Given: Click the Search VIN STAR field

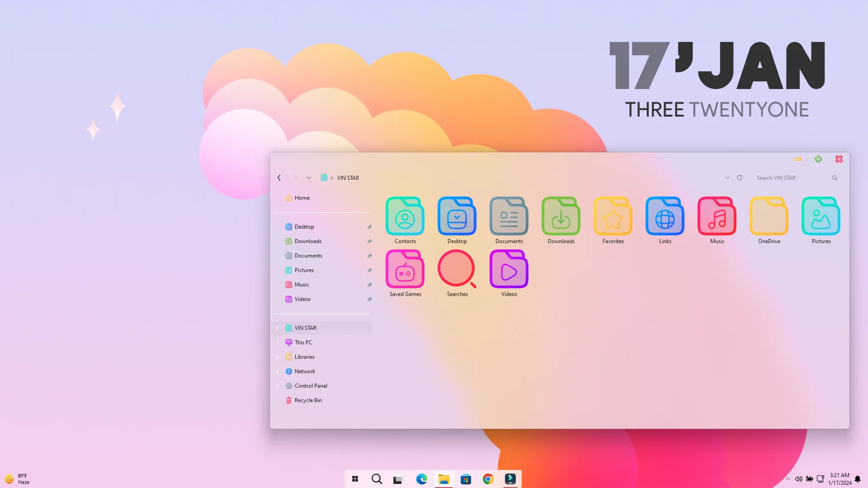Looking at the screenshot, I should point(787,178).
